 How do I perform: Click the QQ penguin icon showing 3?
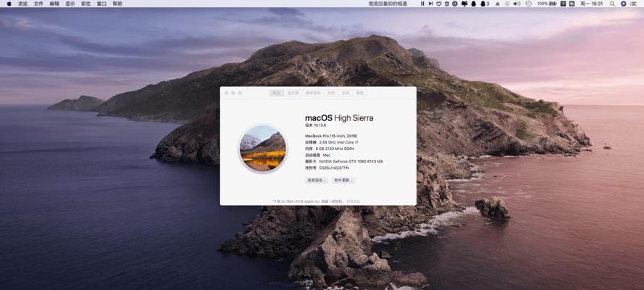485,4
